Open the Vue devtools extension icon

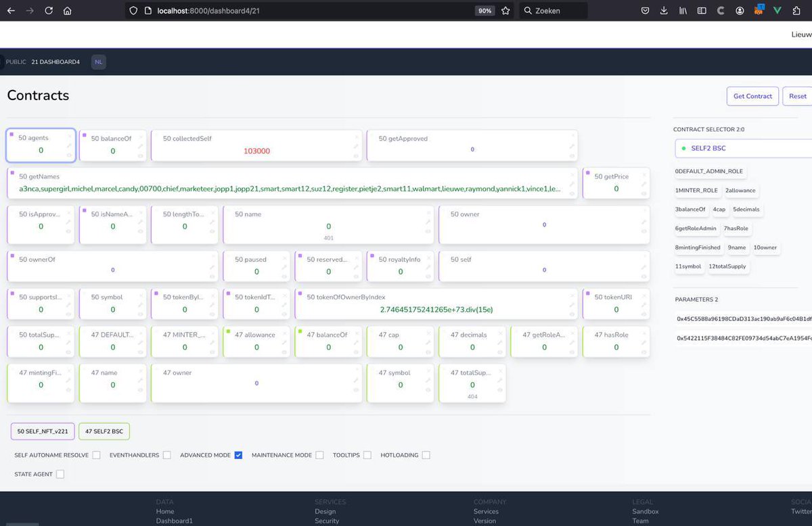[x=777, y=11]
